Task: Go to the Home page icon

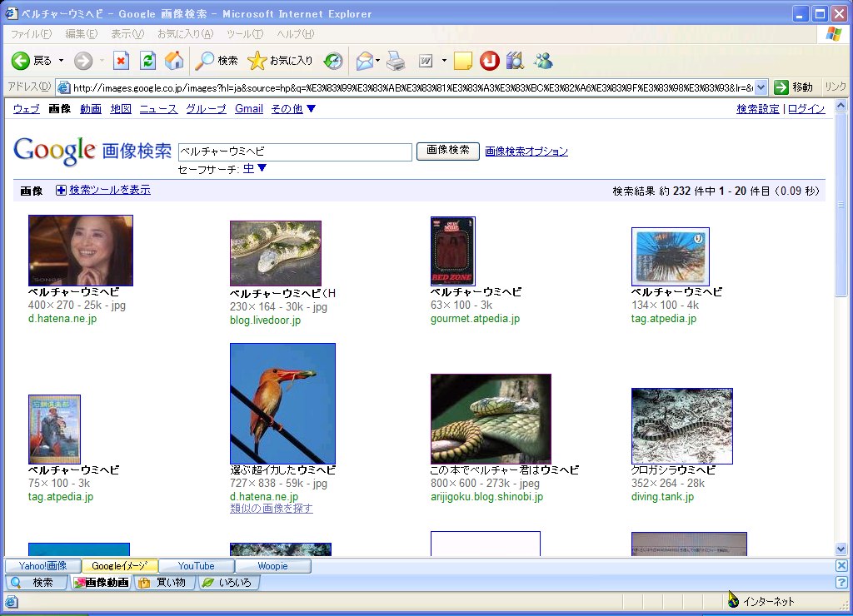Action: pos(174,60)
